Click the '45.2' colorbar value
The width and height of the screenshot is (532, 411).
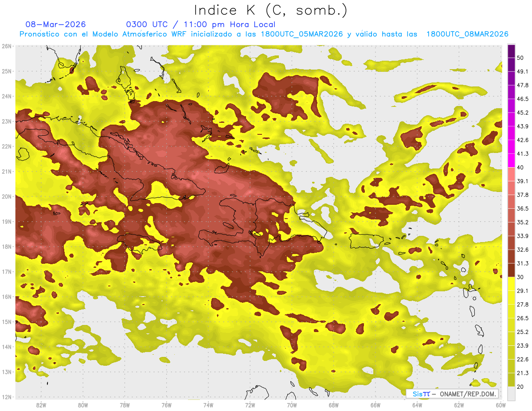(522, 113)
